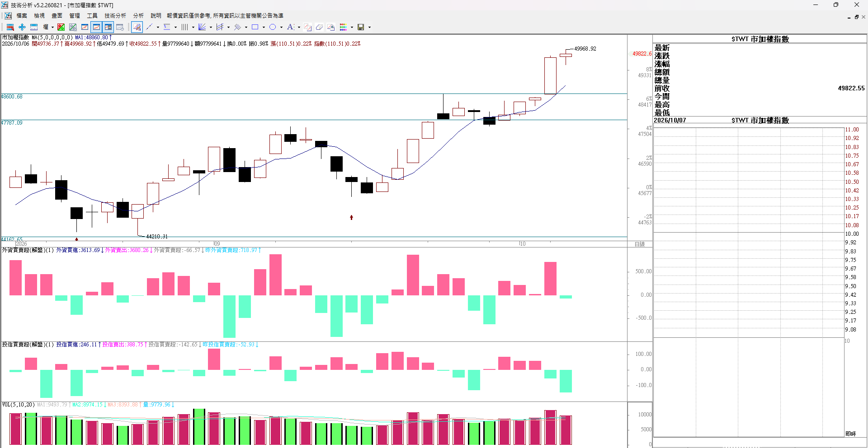
Task: Select the vertical cycle lines tool
Action: (x=184, y=27)
